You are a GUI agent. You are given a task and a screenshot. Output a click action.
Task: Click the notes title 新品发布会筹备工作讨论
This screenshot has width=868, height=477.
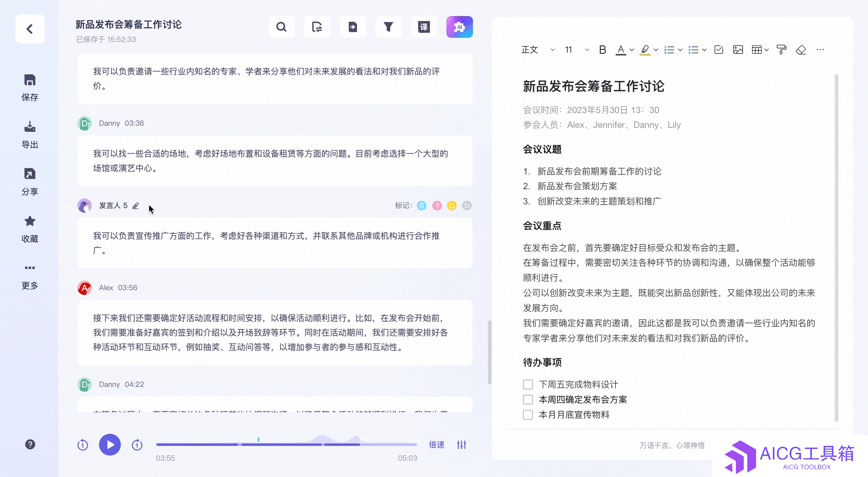click(593, 86)
